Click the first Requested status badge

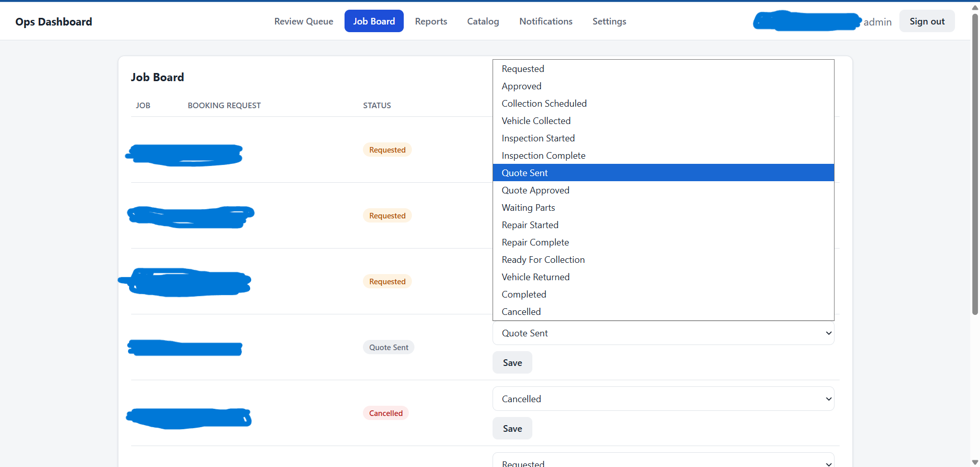click(387, 150)
